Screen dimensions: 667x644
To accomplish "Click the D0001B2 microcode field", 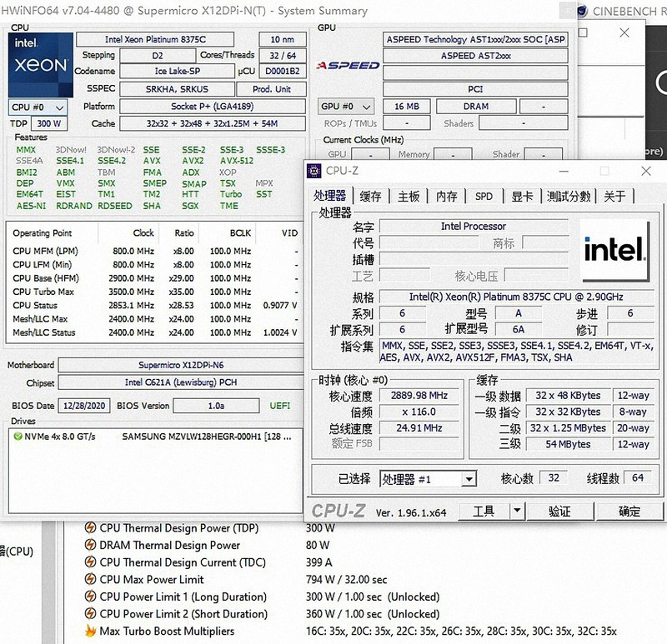I will (283, 71).
